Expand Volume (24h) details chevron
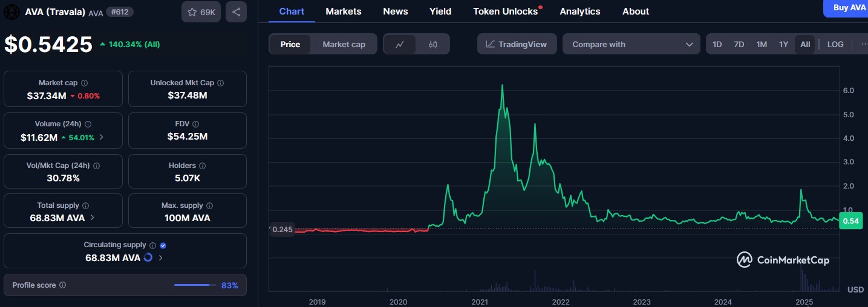Screen dimensions: 868x307 101,137
